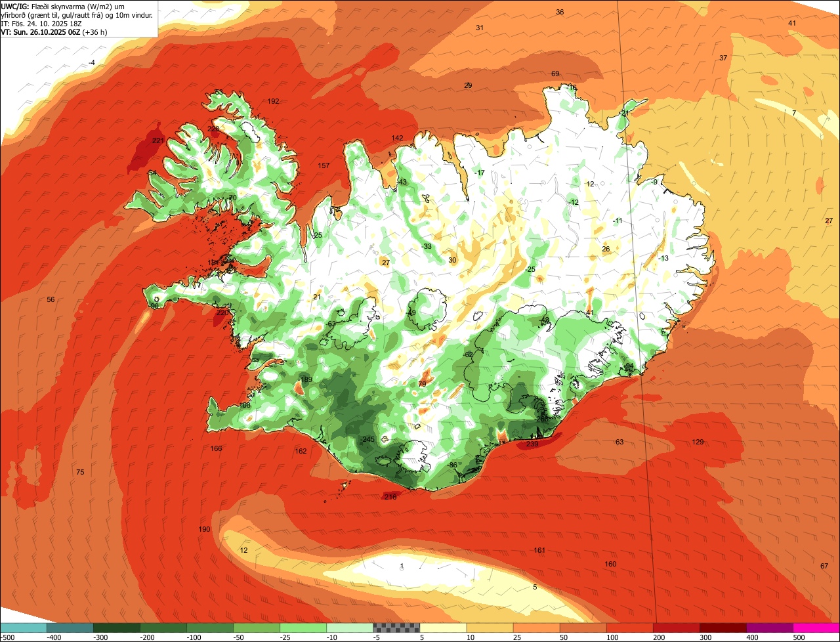Click the map value '142' on the north coast
This screenshot has height=642, width=840.
coord(398,138)
